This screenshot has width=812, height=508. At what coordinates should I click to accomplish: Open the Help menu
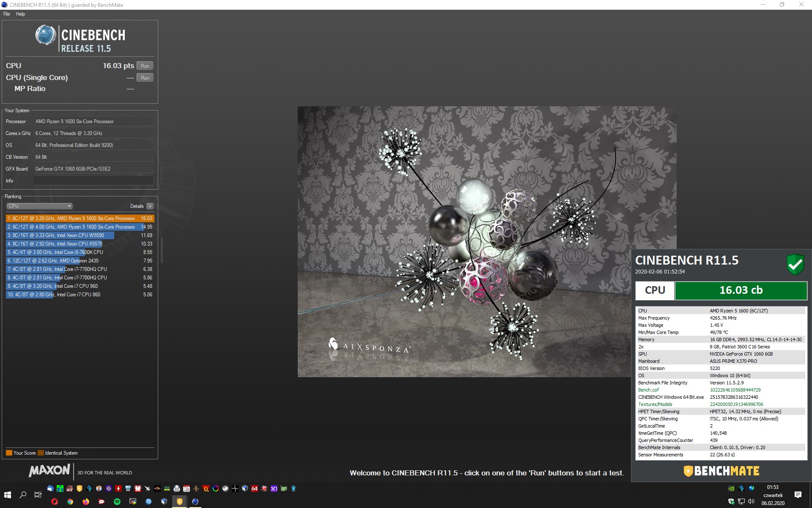click(x=20, y=14)
